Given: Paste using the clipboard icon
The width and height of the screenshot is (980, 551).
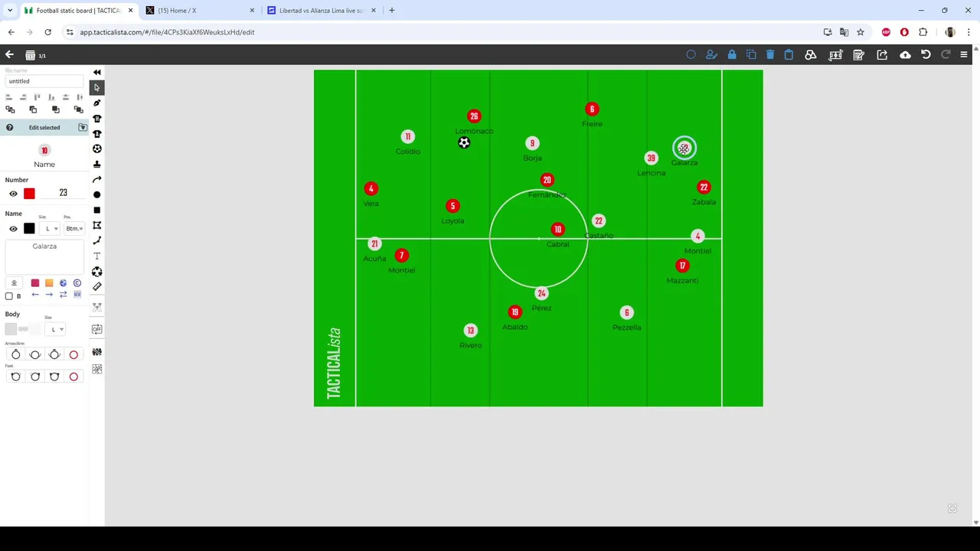Looking at the screenshot, I should (789, 55).
